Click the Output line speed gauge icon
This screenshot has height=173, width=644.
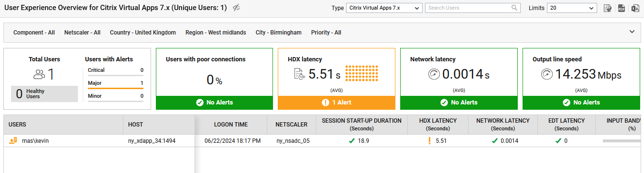pyautogui.click(x=546, y=74)
